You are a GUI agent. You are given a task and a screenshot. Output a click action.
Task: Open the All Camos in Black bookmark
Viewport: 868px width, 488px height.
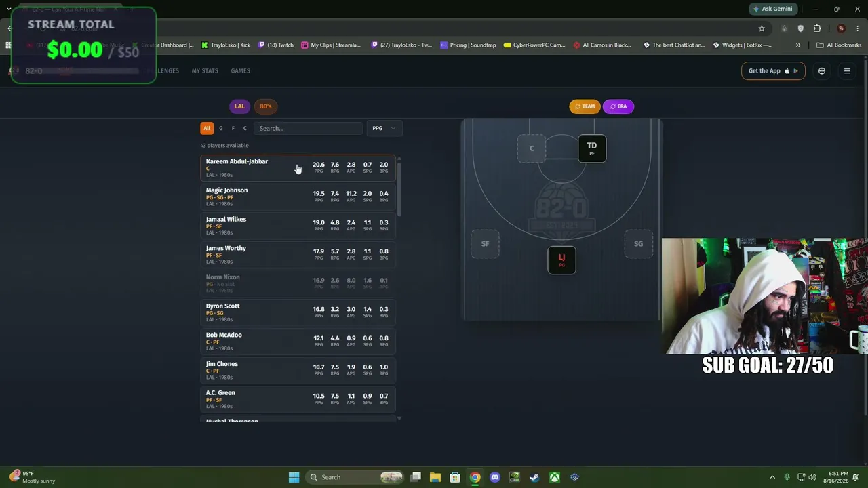point(602,45)
